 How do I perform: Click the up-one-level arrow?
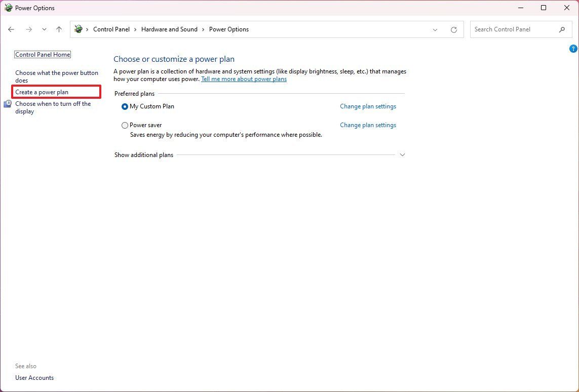[59, 29]
